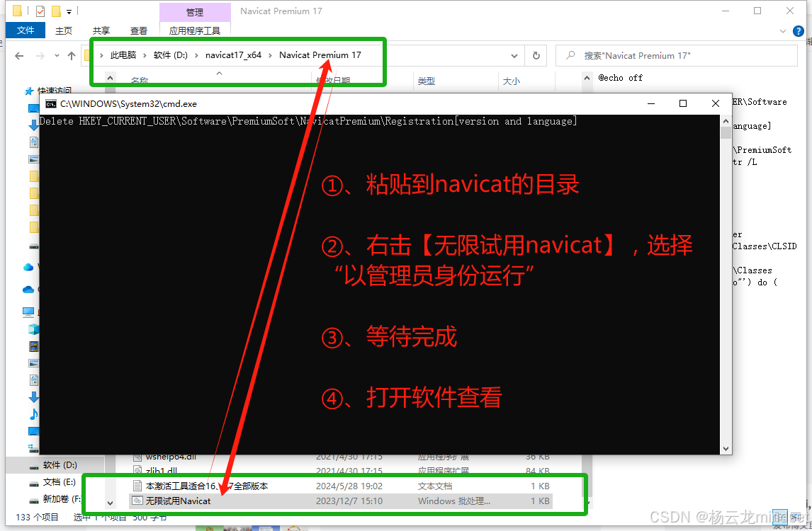
Task: Select the 无限试用Navicat batch file
Action: 341,501
